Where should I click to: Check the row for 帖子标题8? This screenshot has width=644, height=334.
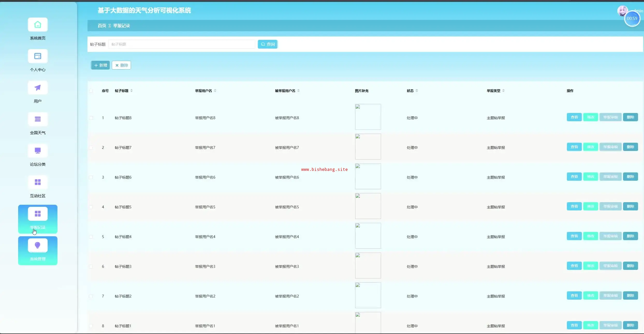tap(91, 118)
